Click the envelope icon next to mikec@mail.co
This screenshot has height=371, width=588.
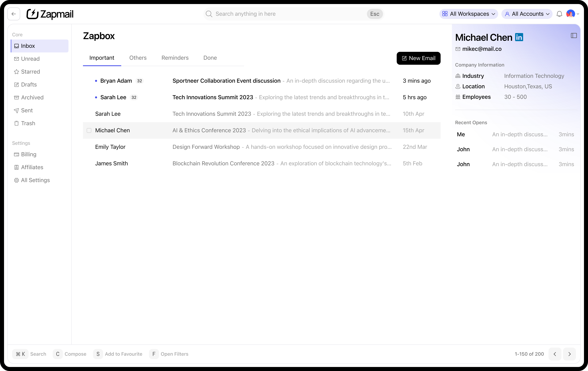click(458, 49)
